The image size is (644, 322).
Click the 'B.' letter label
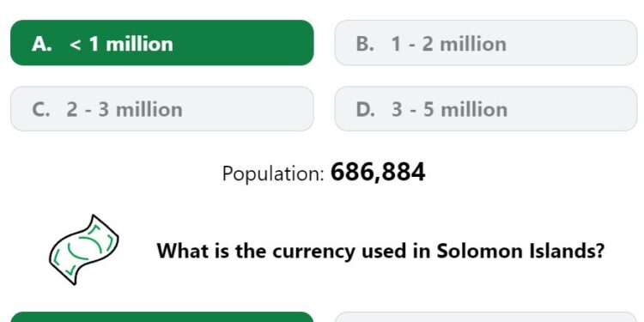click(365, 44)
